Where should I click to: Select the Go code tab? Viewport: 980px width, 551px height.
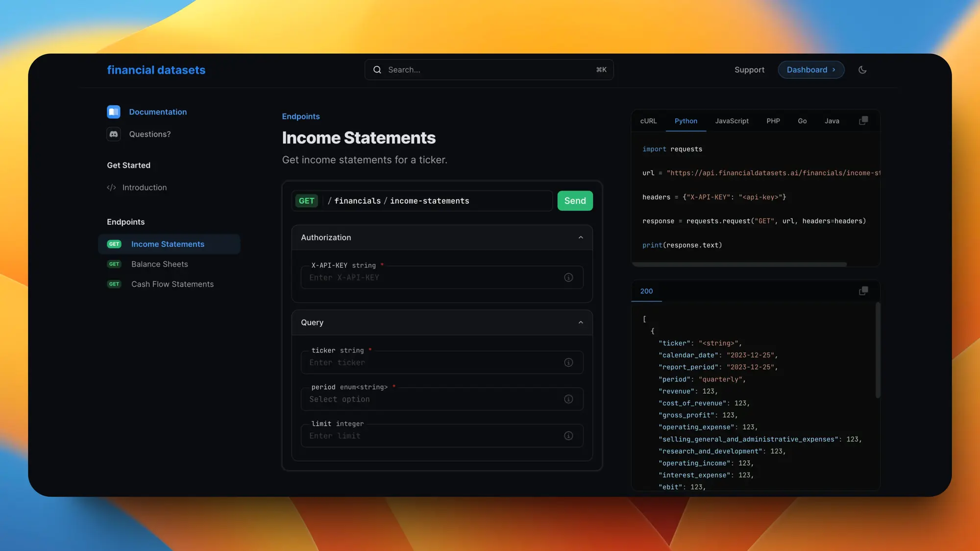[802, 121]
